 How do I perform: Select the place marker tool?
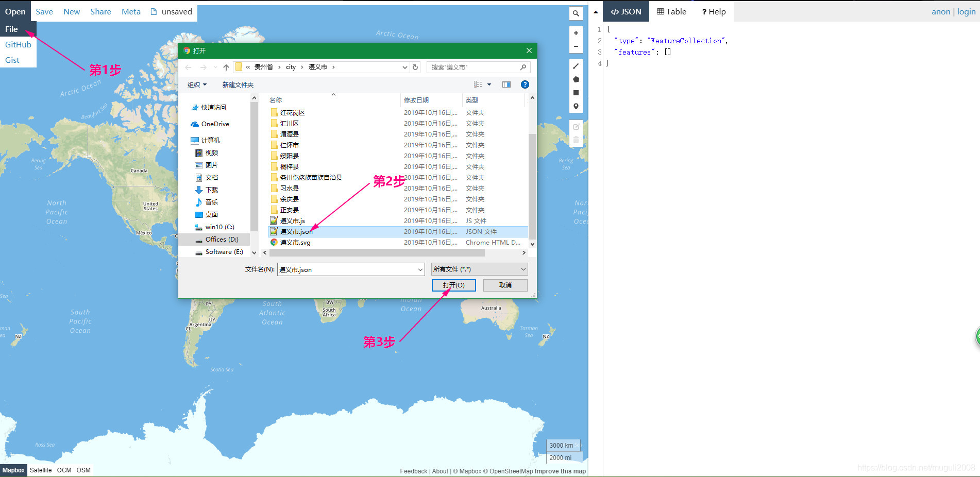pyautogui.click(x=576, y=106)
